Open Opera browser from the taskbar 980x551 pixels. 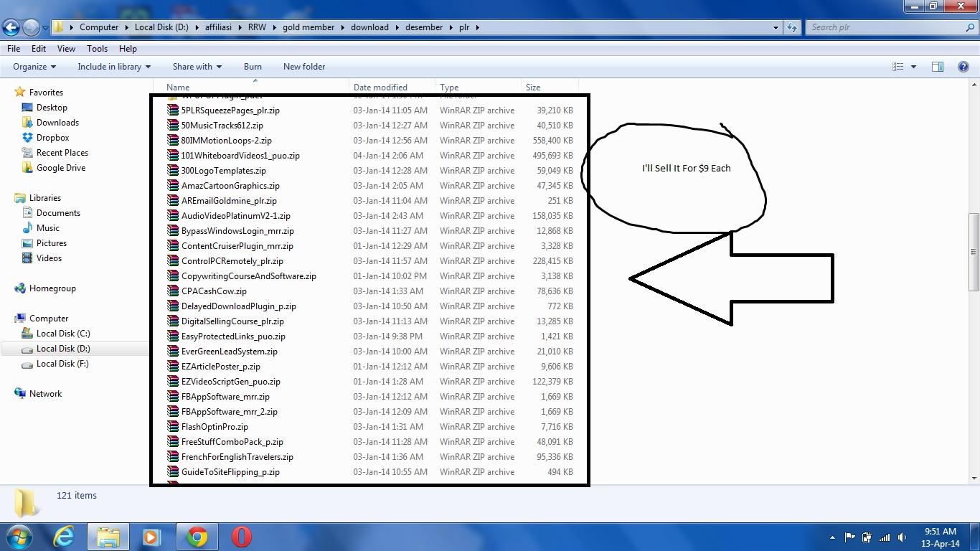click(242, 537)
